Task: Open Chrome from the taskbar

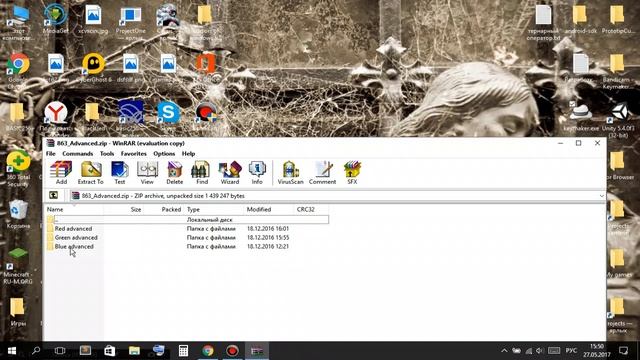Action: (208, 351)
